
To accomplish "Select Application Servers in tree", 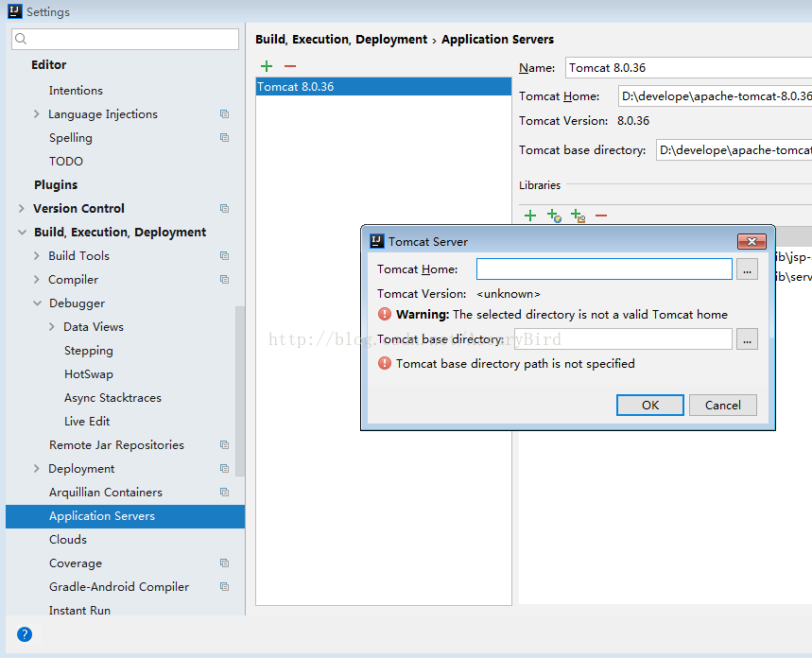I will tap(126, 516).
